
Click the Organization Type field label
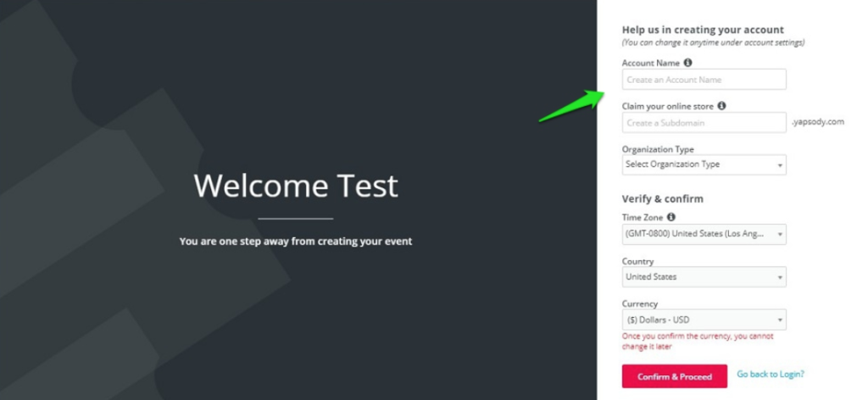[658, 149]
